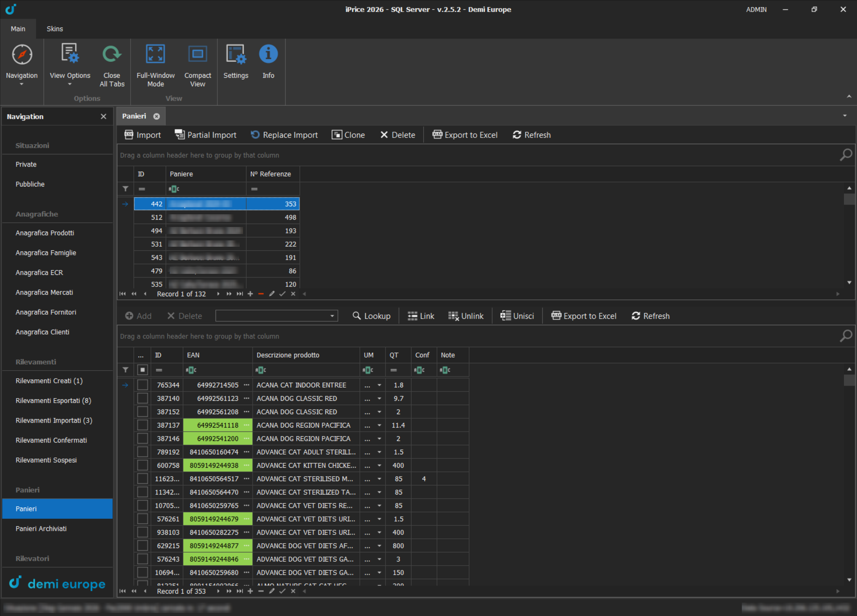Go to last record in upper grid navigator
This screenshot has width=857, height=616.
[240, 294]
